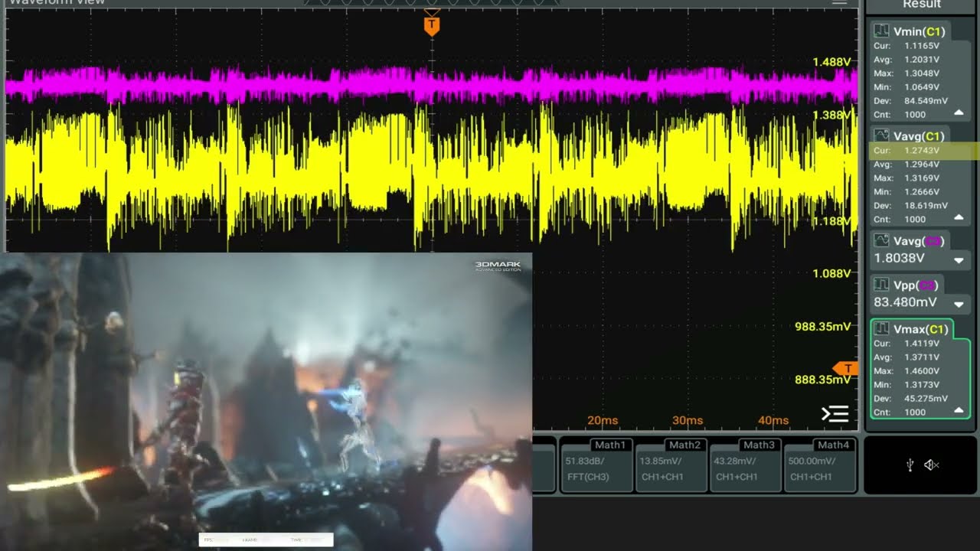
Task: Collapse the Vavg(C1) statistics arrow
Action: 959,218
